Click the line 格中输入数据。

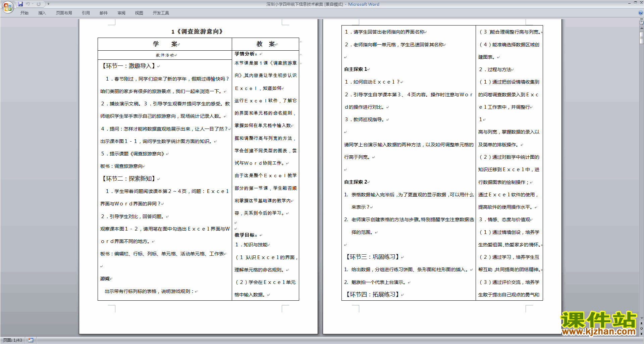(x=250, y=295)
